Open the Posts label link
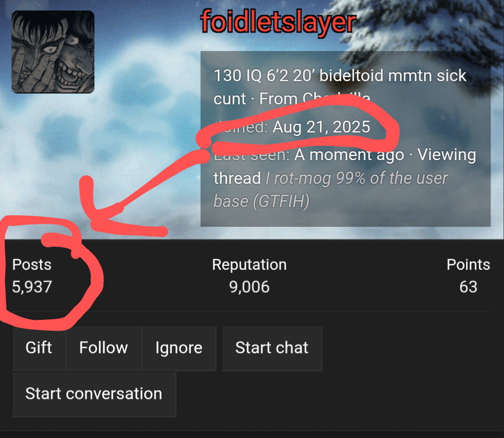 [32, 264]
